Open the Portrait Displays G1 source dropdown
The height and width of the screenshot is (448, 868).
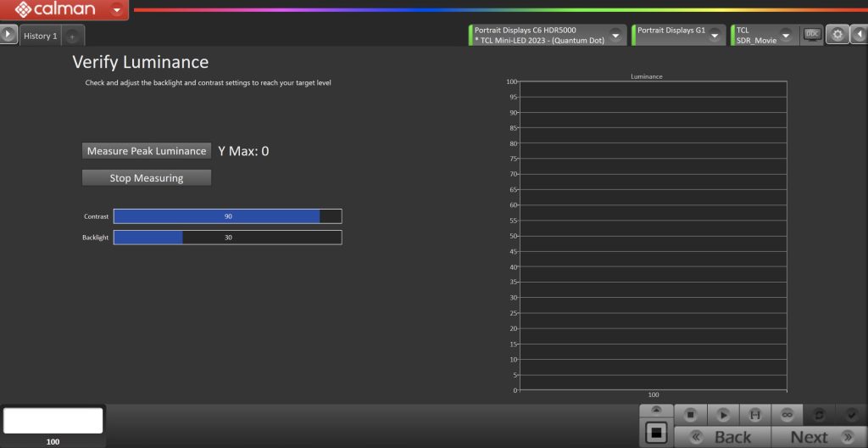coord(716,36)
